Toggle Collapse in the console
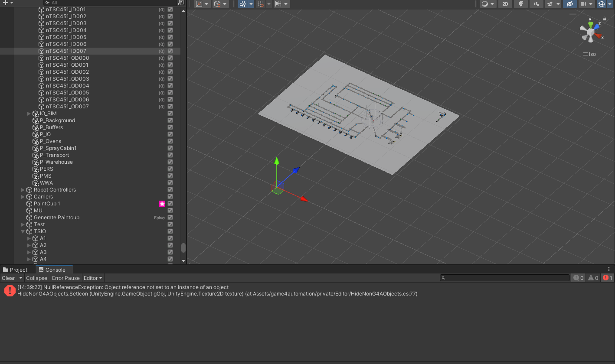This screenshot has height=364, width=615. coord(36,278)
